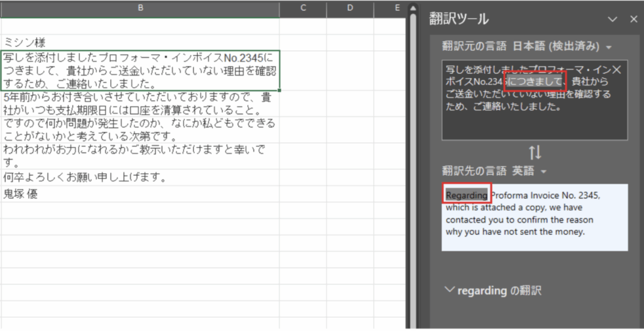Click scroll up arrow of vertical scrollbar
Screen dimensions: 644x331
413,8
